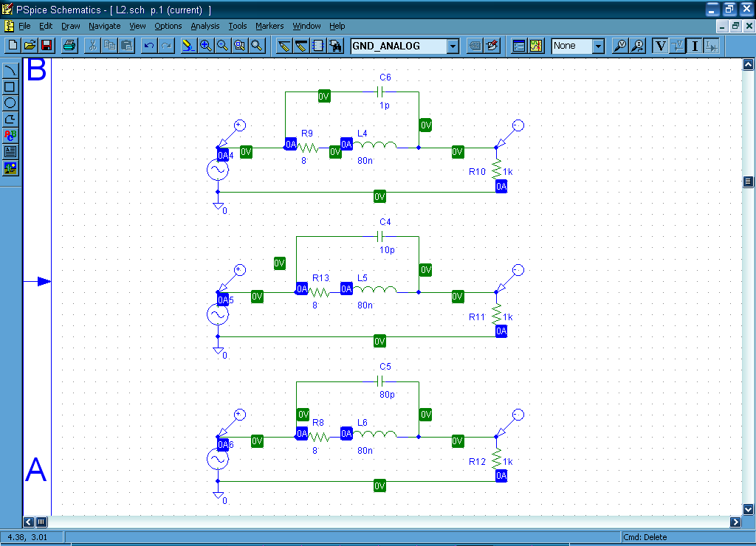The height and width of the screenshot is (546, 756).
Task: Select the text box tool
Action: (10, 152)
